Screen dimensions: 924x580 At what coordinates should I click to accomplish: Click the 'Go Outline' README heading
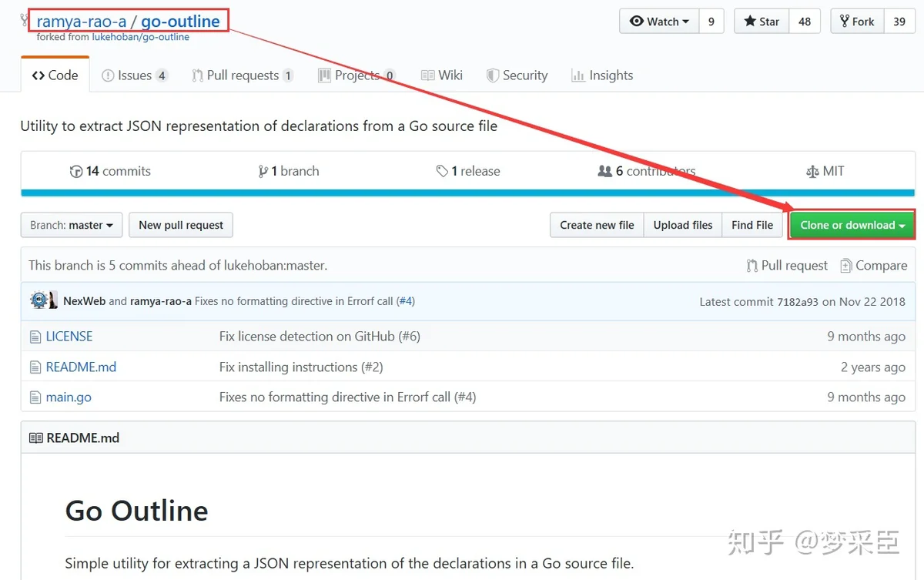pyautogui.click(x=137, y=511)
